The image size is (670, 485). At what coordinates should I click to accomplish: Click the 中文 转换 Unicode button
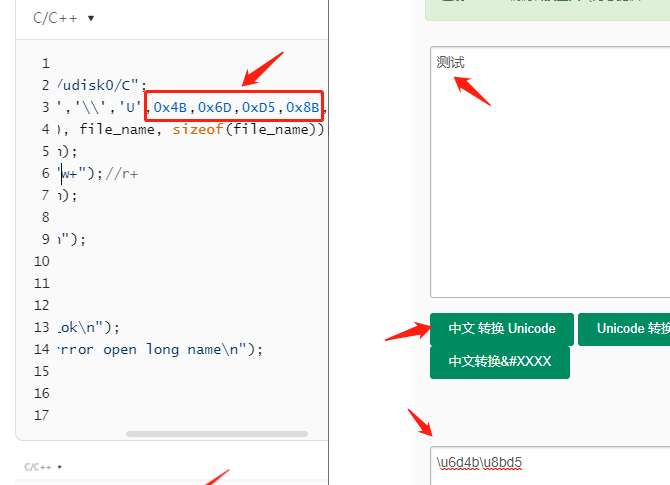pos(502,329)
